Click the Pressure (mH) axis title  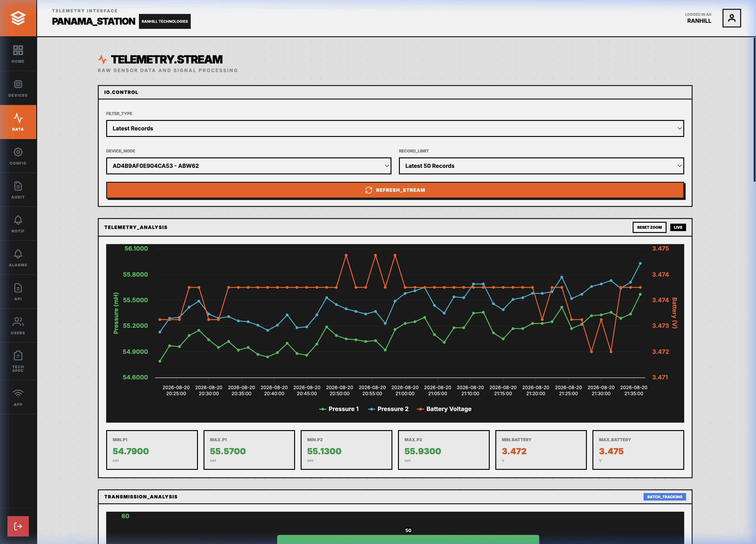pos(116,313)
